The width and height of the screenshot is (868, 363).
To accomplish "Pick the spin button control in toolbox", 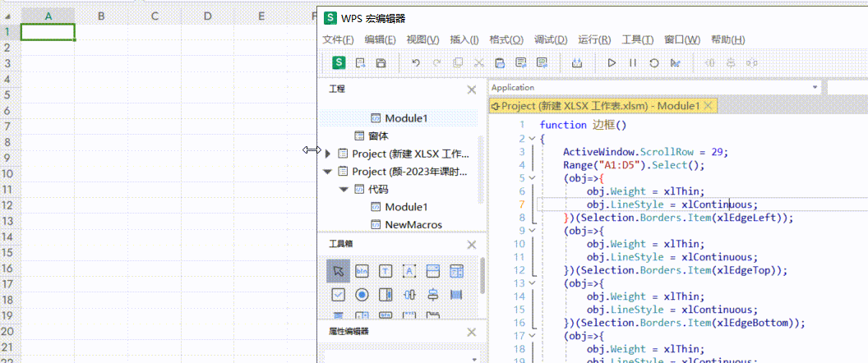I will 409,294.
